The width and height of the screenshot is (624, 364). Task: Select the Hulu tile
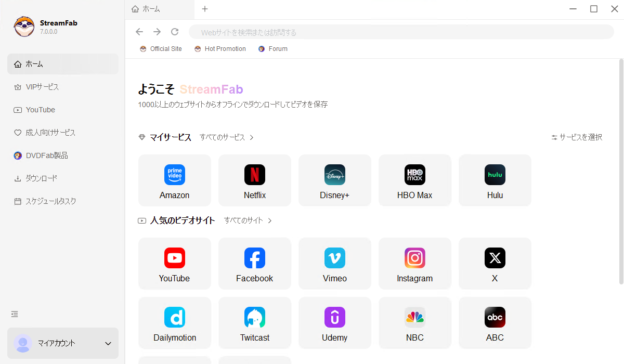(x=495, y=180)
